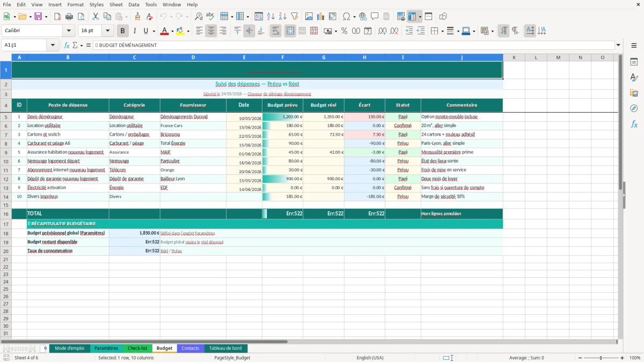Open the font size dropdown
644x362 pixels.
coord(107,31)
